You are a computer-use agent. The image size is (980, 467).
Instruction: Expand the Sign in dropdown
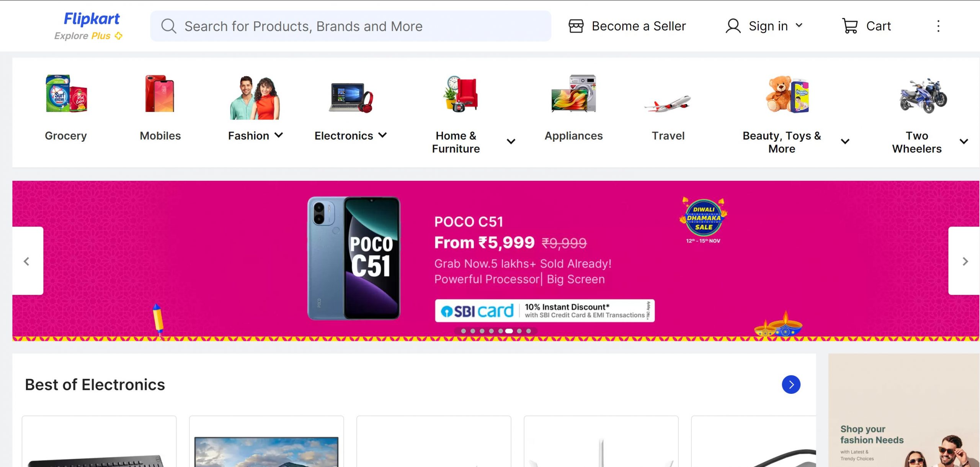(799, 26)
